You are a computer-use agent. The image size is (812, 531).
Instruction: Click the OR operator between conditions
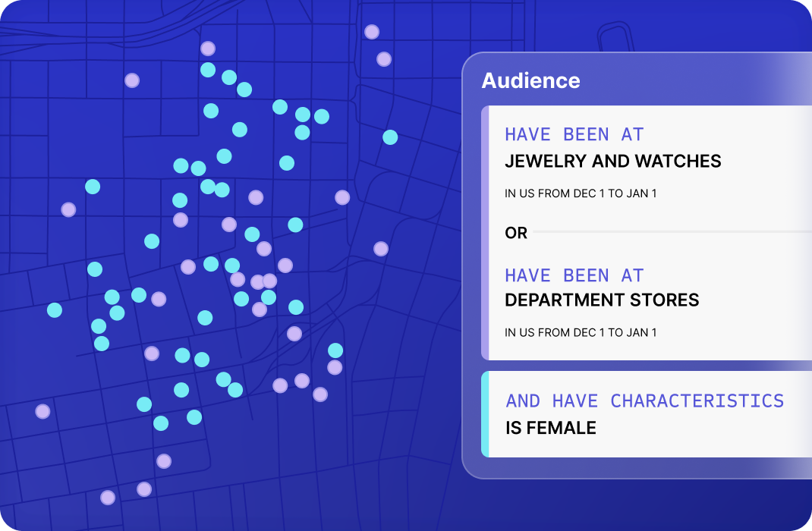[516, 233]
